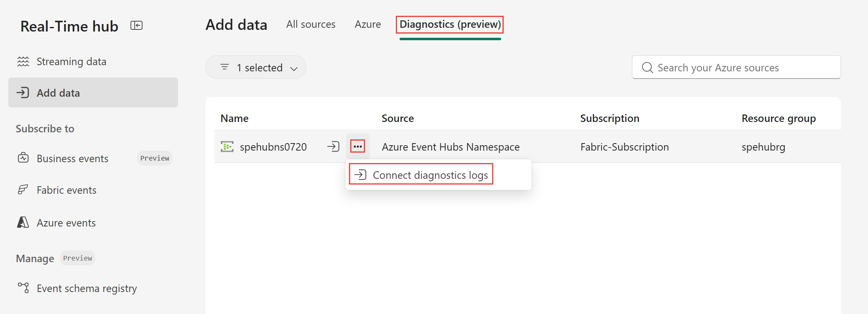Click the filter lines icon

[224, 67]
